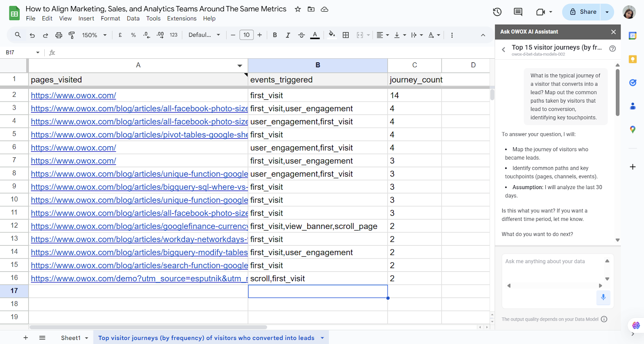Open Google Keep side panel icon
The height and width of the screenshot is (344, 644).
point(633,59)
